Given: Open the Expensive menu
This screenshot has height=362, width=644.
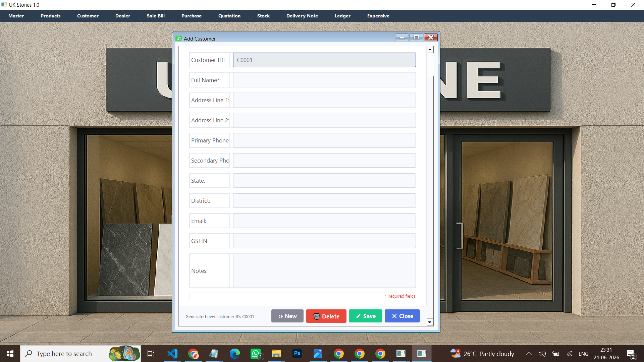Looking at the screenshot, I should [x=378, y=16].
